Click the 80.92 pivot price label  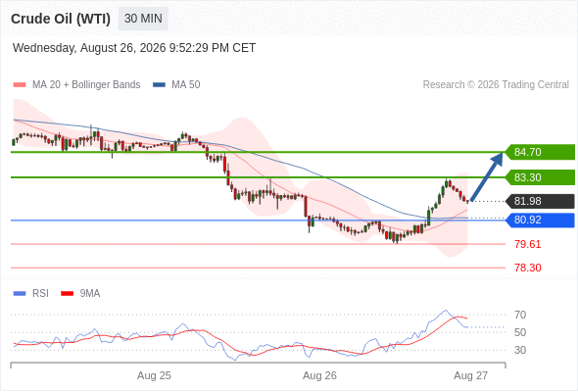(x=540, y=220)
